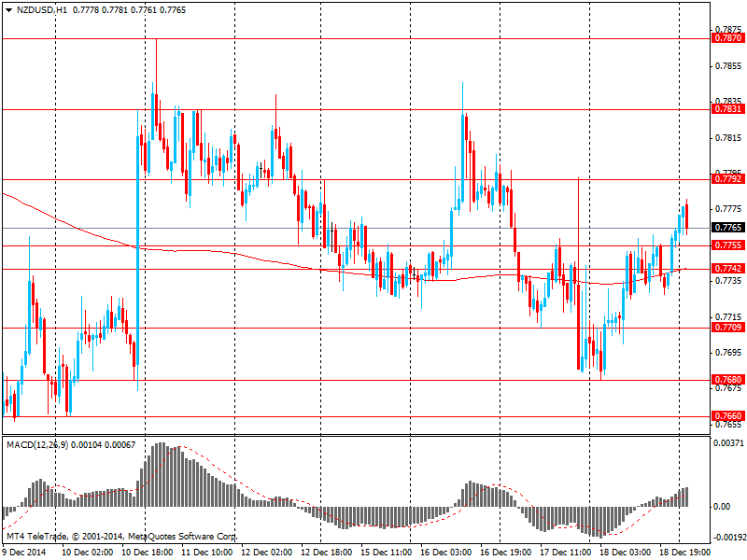Click the 18 Dec 19:00 time label
This screenshot has width=747, height=560.
[x=684, y=553]
